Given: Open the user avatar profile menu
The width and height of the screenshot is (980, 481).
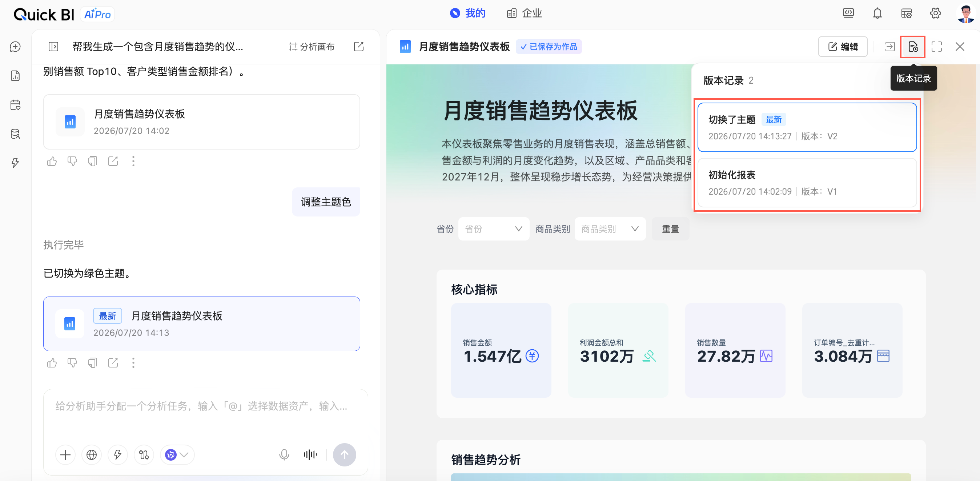Looking at the screenshot, I should 966,14.
